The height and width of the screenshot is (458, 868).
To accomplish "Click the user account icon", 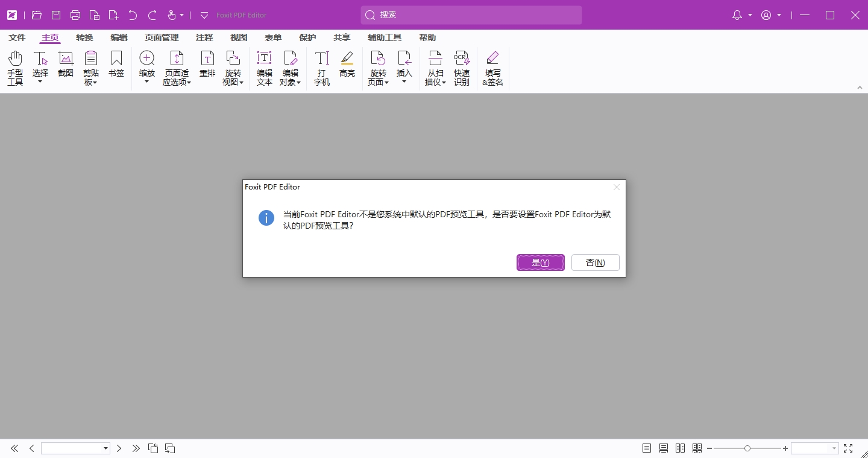I will coord(766,15).
